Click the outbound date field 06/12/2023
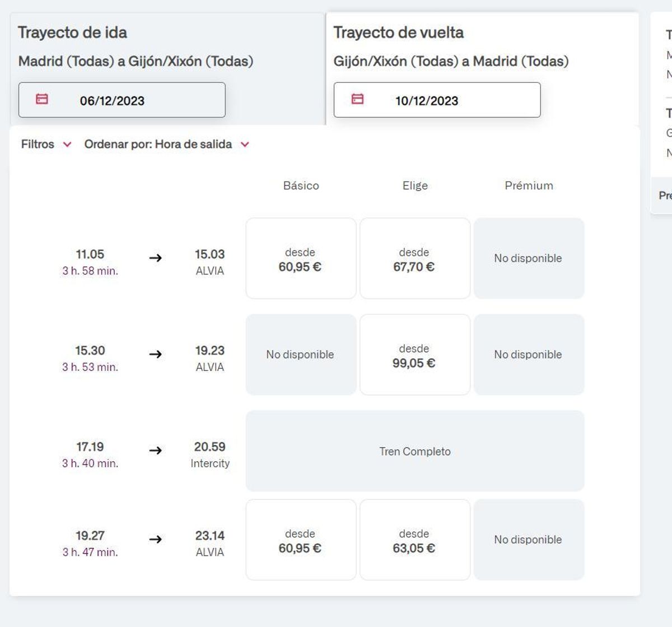The height and width of the screenshot is (627, 672). click(x=122, y=100)
